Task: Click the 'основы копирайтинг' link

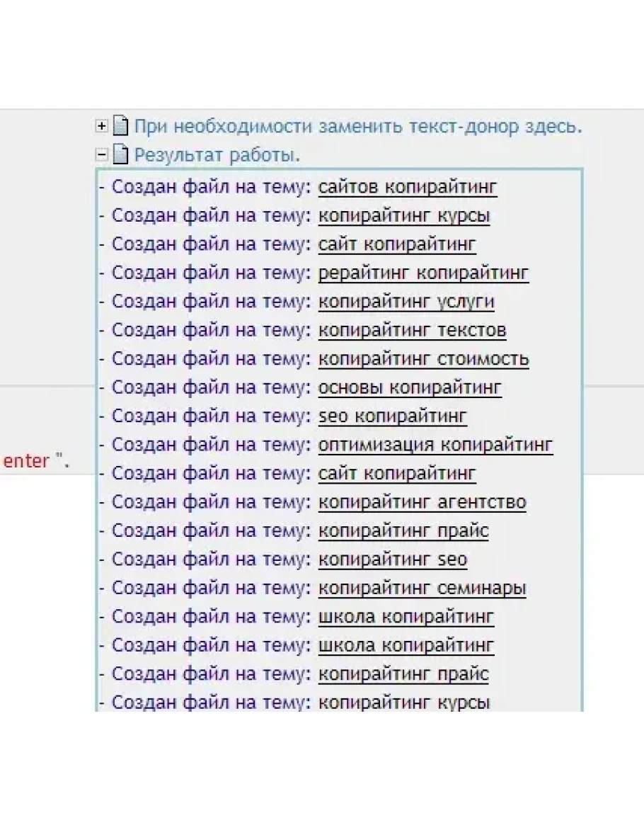Action: point(410,387)
